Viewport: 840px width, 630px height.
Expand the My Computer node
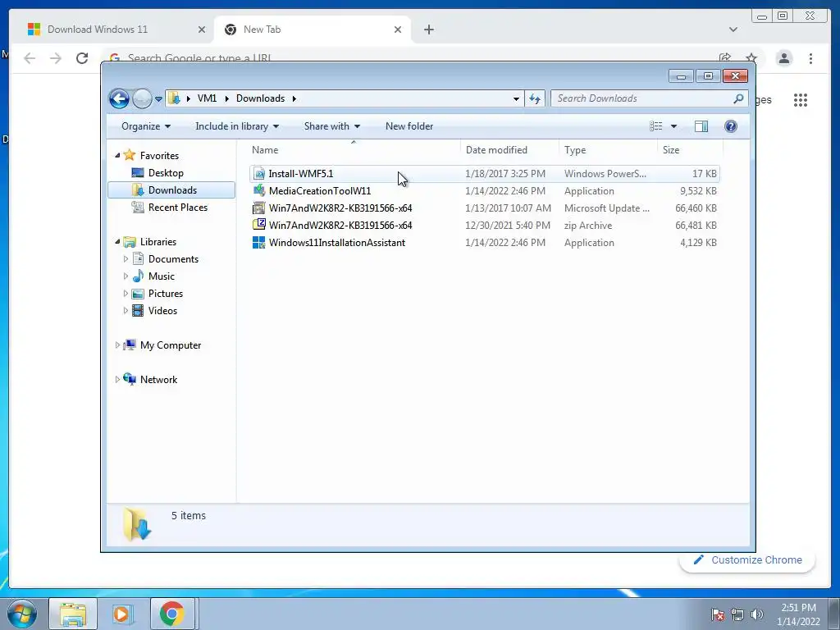click(x=117, y=345)
